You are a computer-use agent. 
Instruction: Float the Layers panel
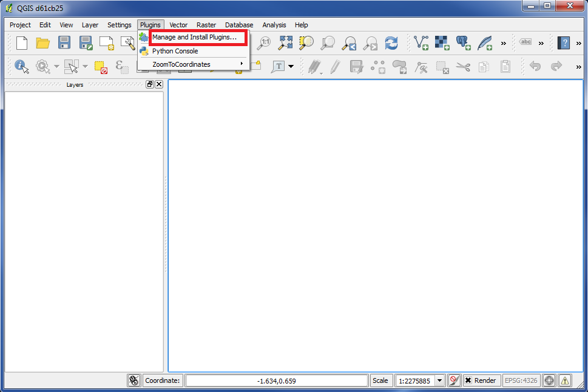click(150, 84)
